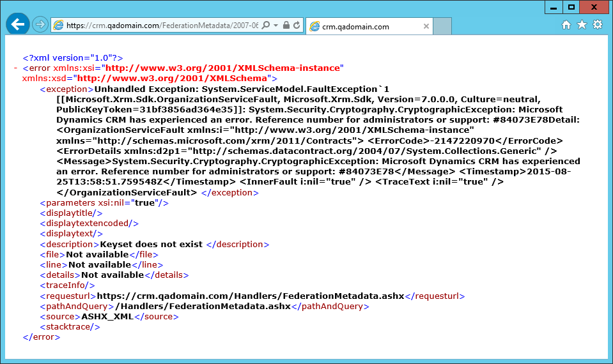Close the crm.qadomain.com tab
The image size is (613, 364).
pyautogui.click(x=425, y=27)
